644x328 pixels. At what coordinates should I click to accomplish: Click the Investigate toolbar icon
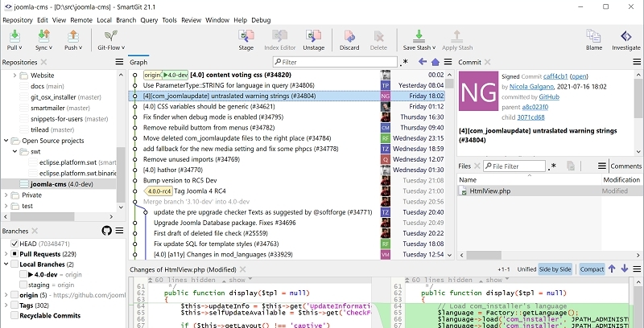coord(625,39)
